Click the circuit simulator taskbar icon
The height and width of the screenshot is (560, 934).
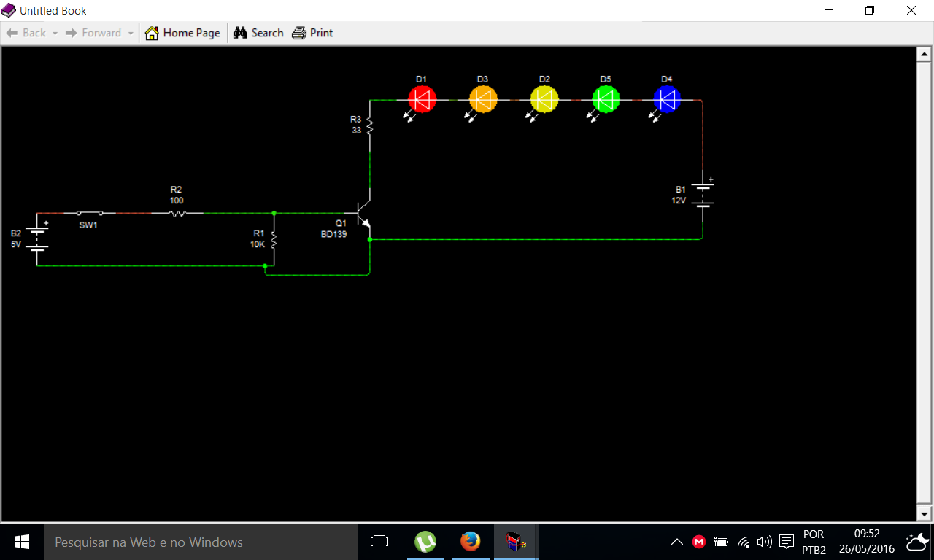pyautogui.click(x=516, y=542)
